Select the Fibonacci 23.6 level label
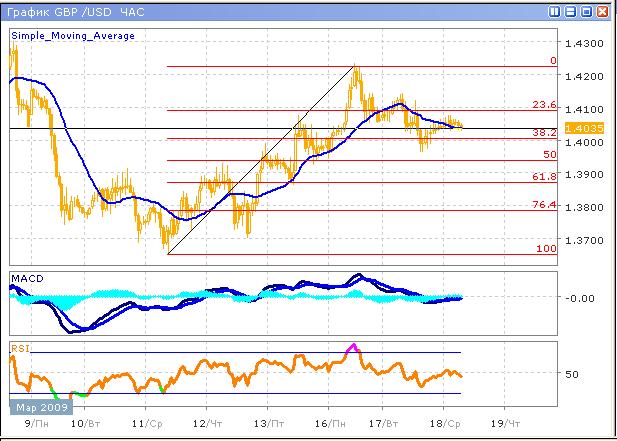 (544, 104)
